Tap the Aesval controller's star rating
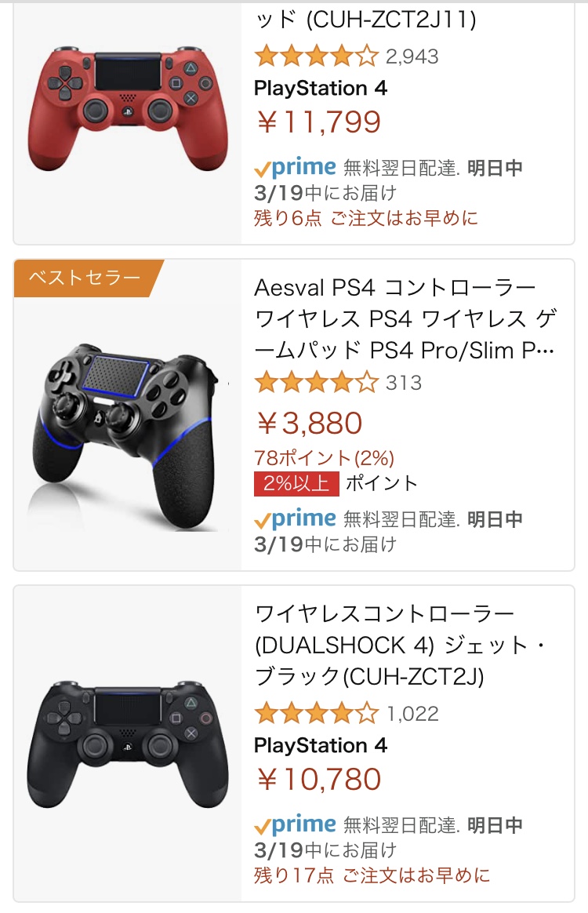Screen dimensions: 588x913 [316, 383]
